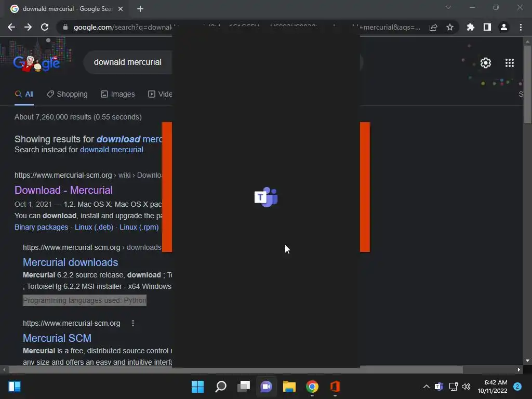Select the All results tab

click(x=24, y=95)
